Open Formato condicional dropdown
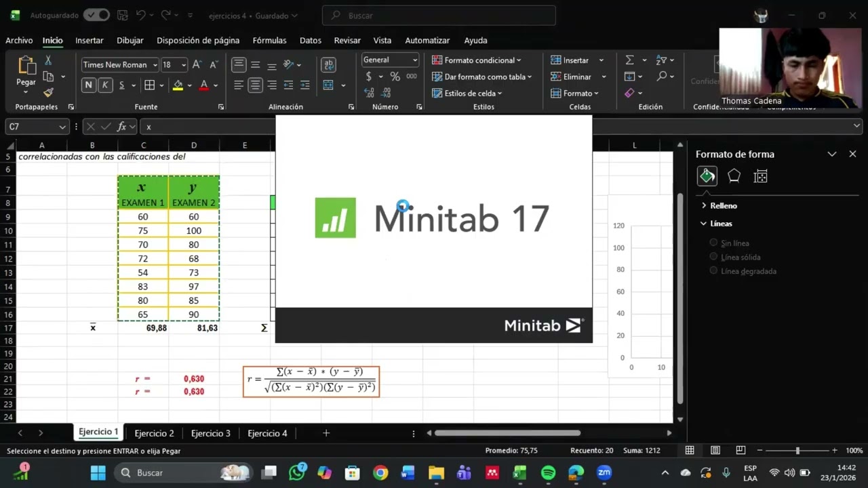 (x=476, y=60)
